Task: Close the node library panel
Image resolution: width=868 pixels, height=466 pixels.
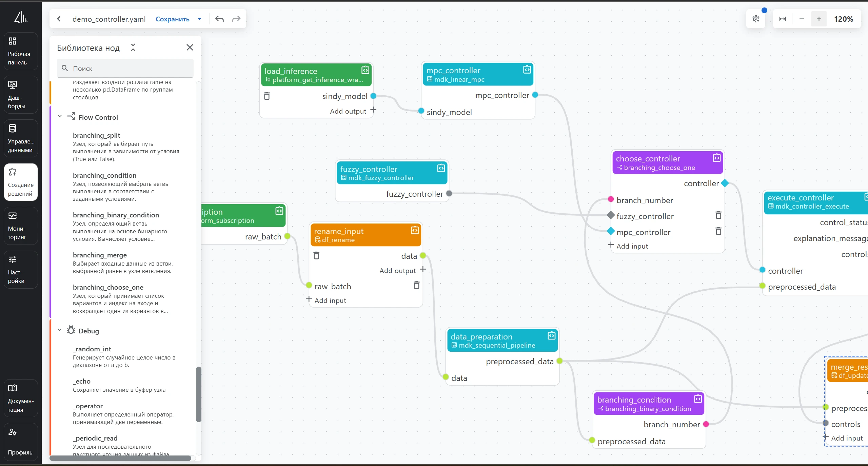Action: (x=190, y=47)
